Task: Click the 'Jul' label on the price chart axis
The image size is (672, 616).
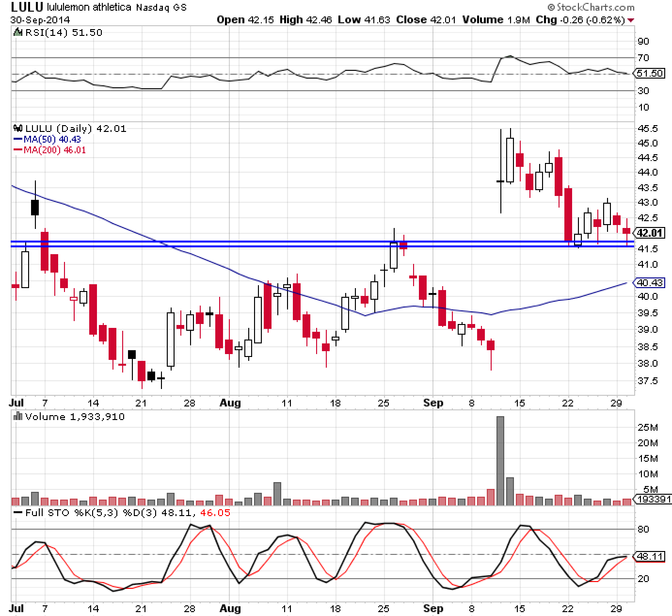Action: [17, 403]
